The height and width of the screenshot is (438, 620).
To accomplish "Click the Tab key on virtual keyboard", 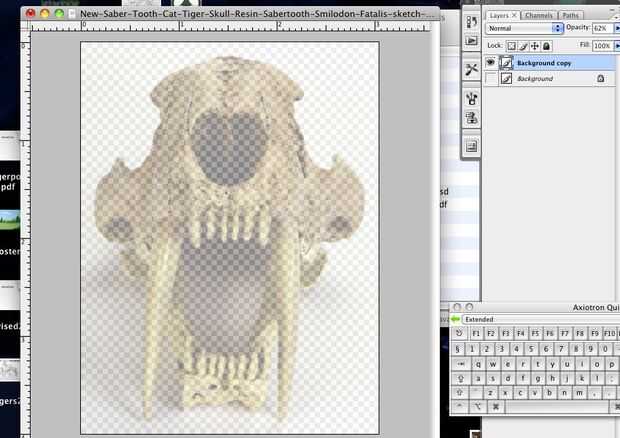I will tap(461, 364).
